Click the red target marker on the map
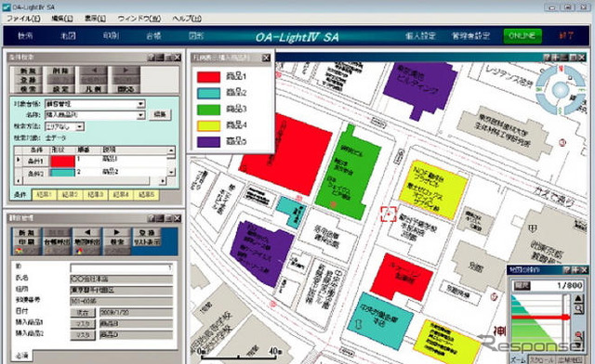 coord(389,214)
